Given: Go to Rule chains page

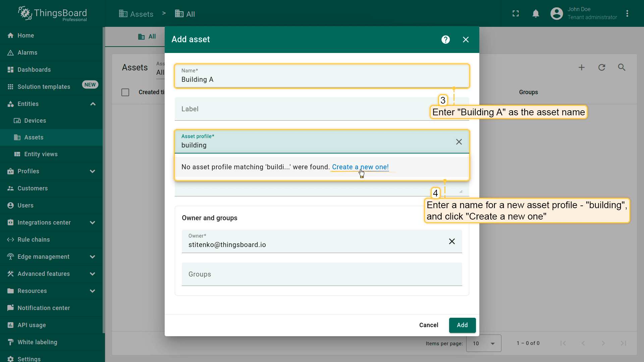Looking at the screenshot, I should pyautogui.click(x=34, y=240).
